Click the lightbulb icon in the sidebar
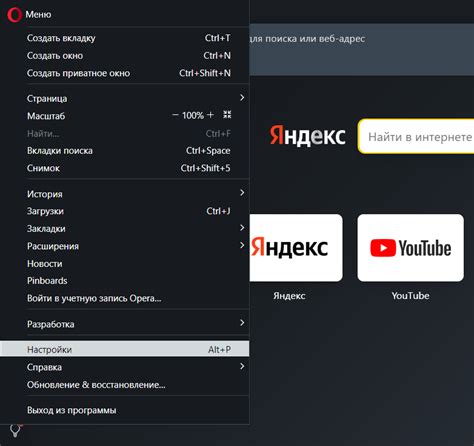This screenshot has width=474, height=446. coord(15,430)
